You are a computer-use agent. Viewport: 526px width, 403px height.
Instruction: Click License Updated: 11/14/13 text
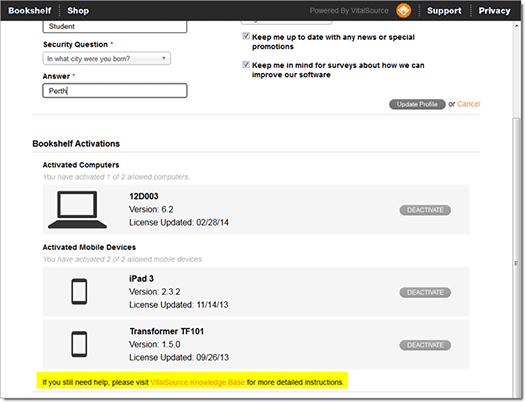point(179,305)
